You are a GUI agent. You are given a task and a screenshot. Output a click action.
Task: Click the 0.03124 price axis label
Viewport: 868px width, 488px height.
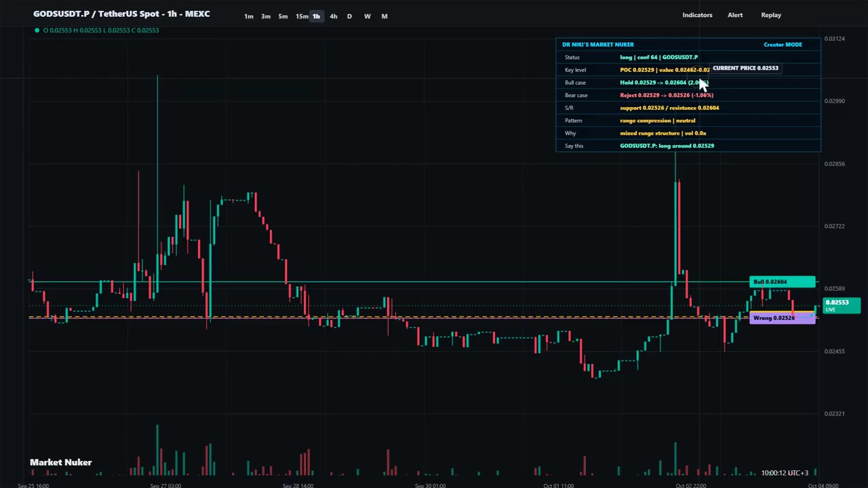click(835, 39)
